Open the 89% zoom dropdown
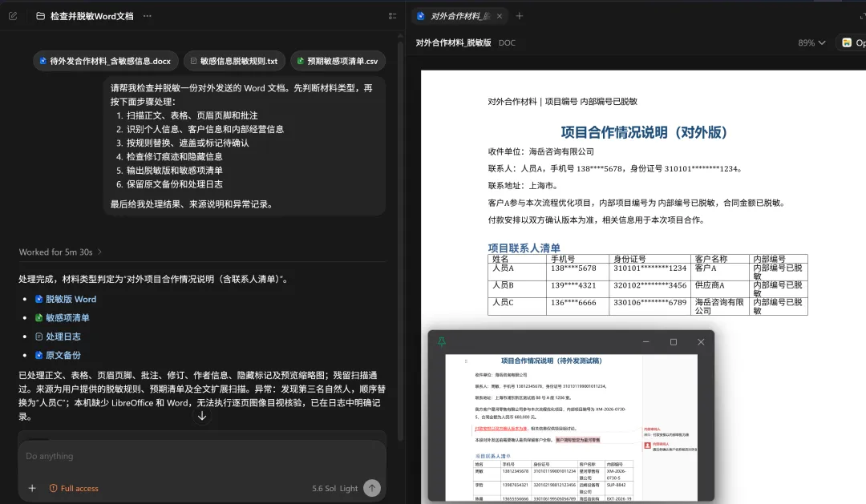This screenshot has height=504, width=866. point(811,42)
